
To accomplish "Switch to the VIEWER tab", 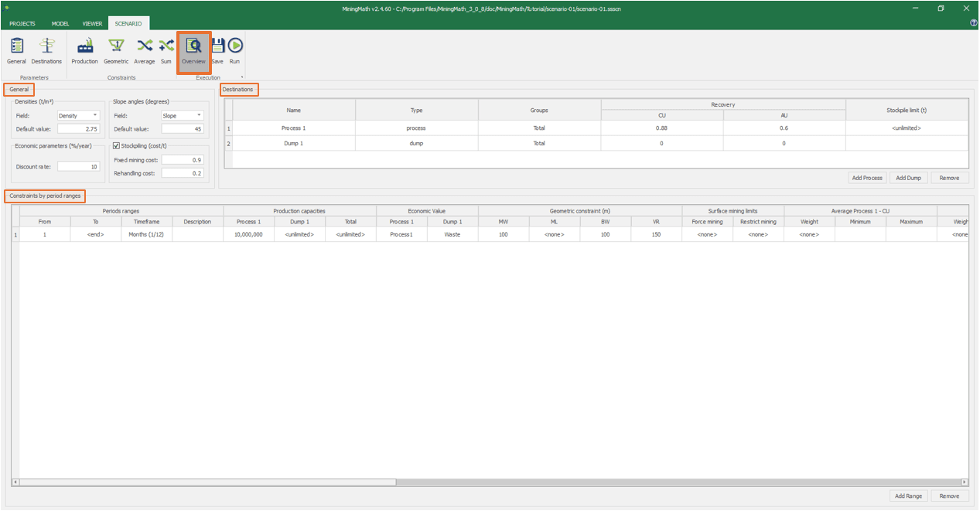I will pyautogui.click(x=92, y=24).
